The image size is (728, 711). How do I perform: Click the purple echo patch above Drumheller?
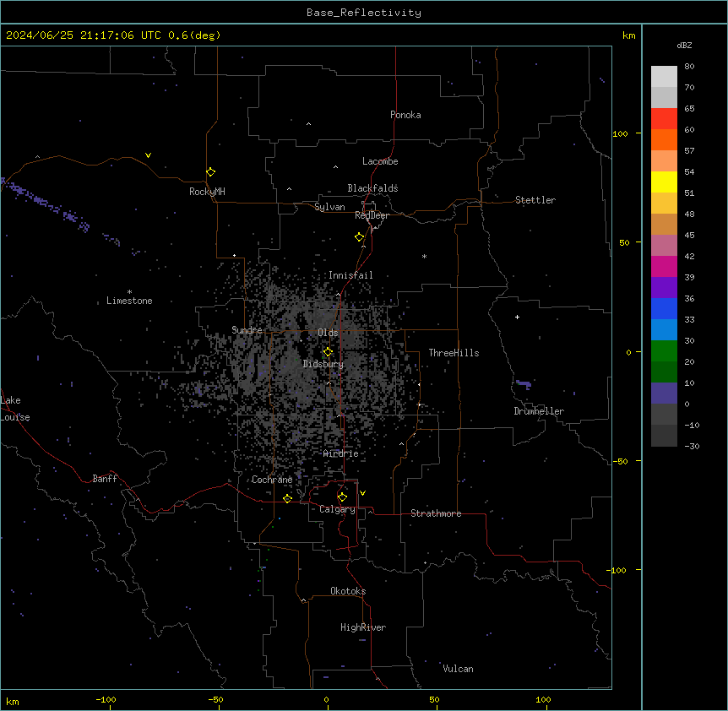tap(524, 384)
